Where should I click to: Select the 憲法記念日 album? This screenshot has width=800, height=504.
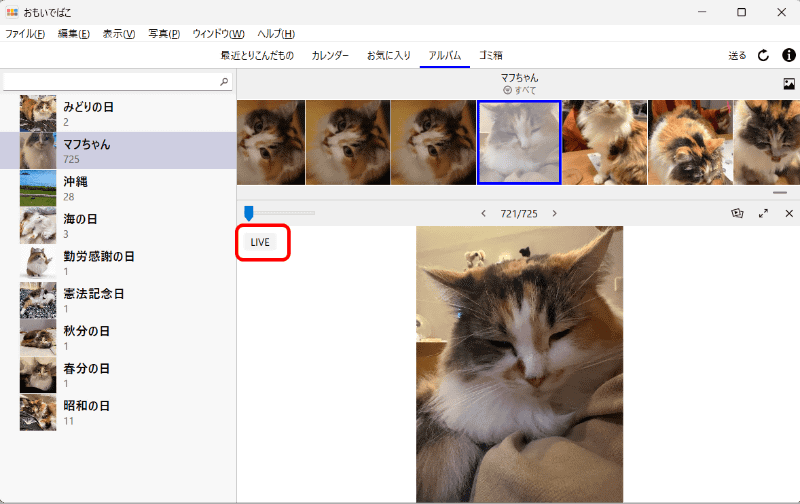[118, 300]
